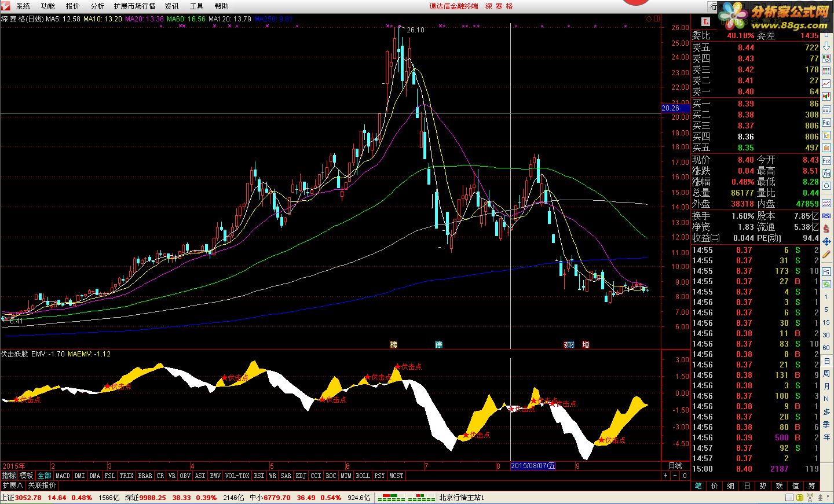Click the white panel status bar icon
The height and width of the screenshot is (504, 834).
pos(789,497)
